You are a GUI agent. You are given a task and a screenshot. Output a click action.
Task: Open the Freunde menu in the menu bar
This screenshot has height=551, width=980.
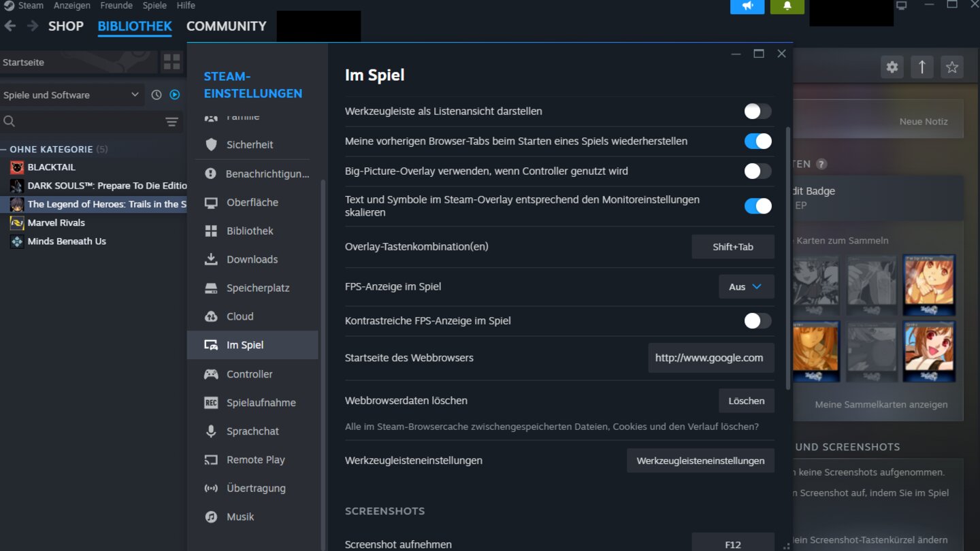(116, 5)
